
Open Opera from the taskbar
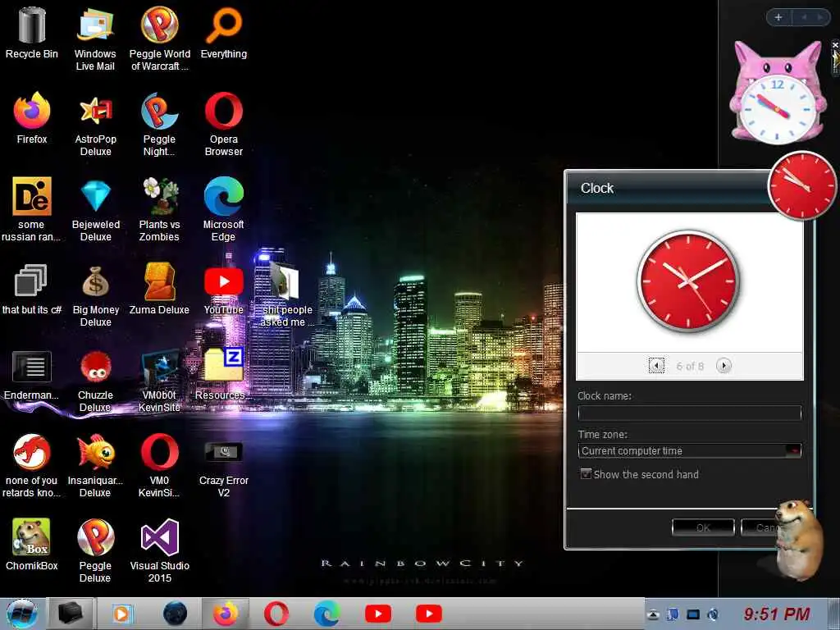[276, 614]
